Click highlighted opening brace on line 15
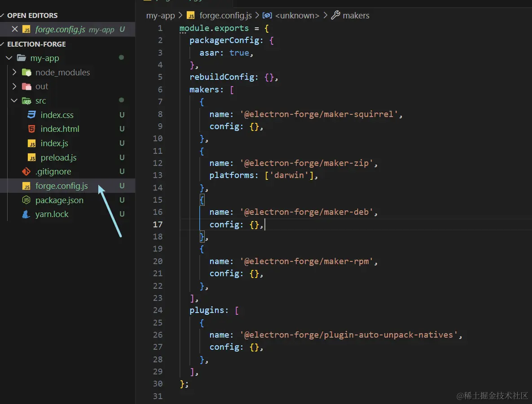Viewport: 532px width, 404px height. tap(202, 200)
